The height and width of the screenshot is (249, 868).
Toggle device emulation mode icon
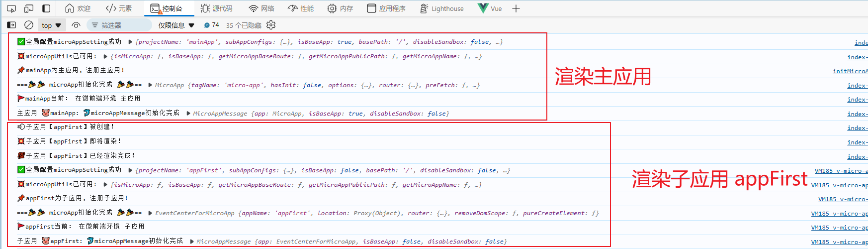(x=29, y=8)
